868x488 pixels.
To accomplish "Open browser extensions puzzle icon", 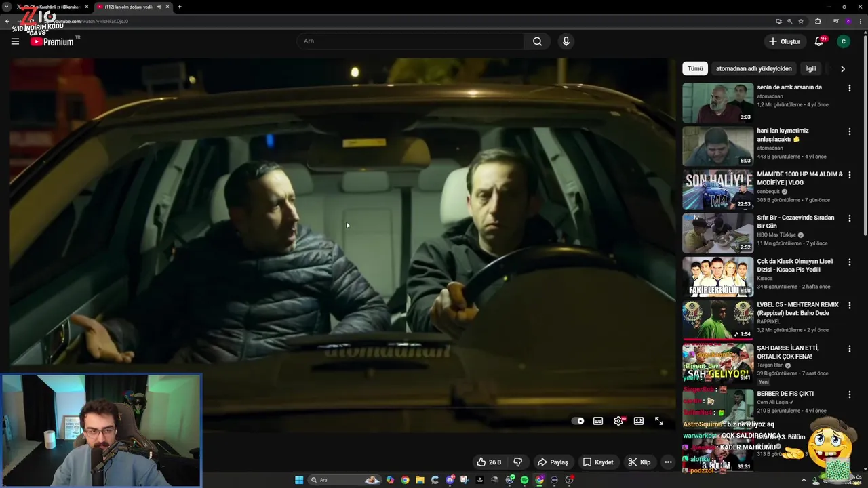I will 818,21.
